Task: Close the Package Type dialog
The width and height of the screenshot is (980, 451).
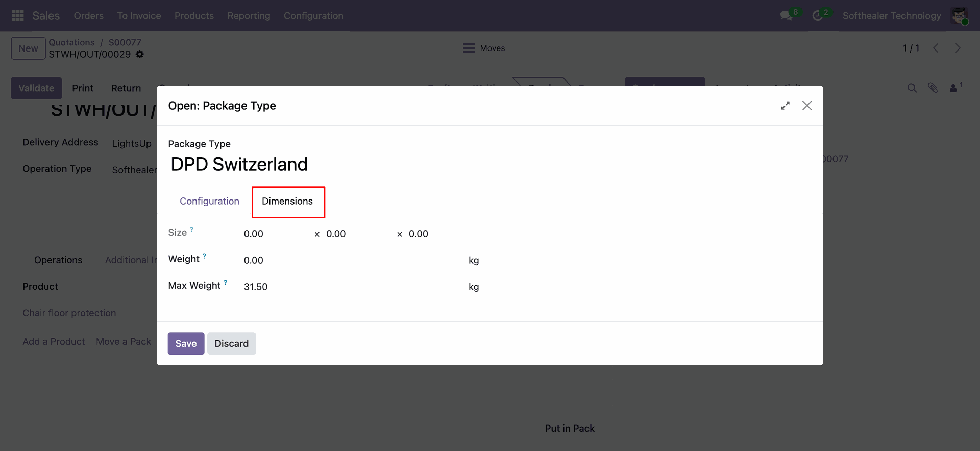Action: click(x=807, y=106)
